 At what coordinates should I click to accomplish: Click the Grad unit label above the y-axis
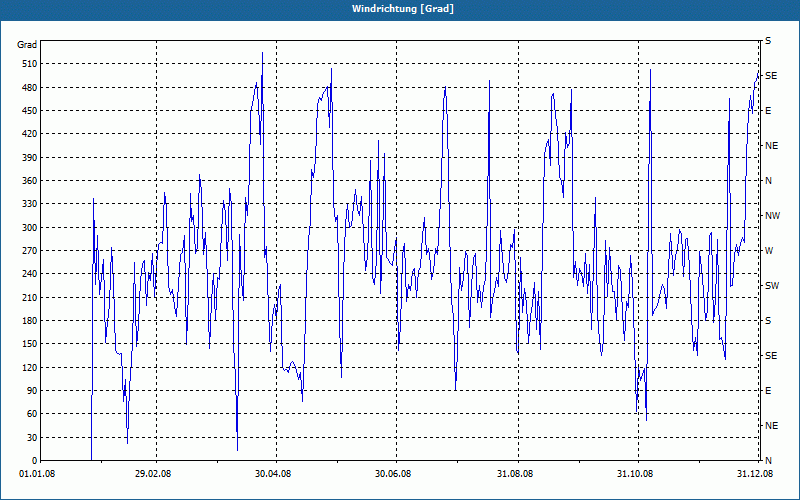pos(27,45)
